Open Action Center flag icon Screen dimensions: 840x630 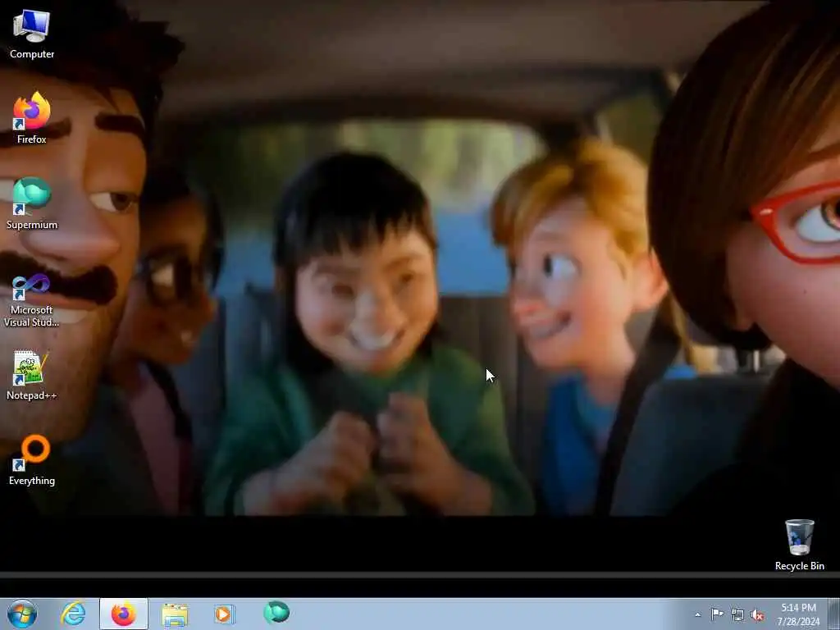point(717,614)
